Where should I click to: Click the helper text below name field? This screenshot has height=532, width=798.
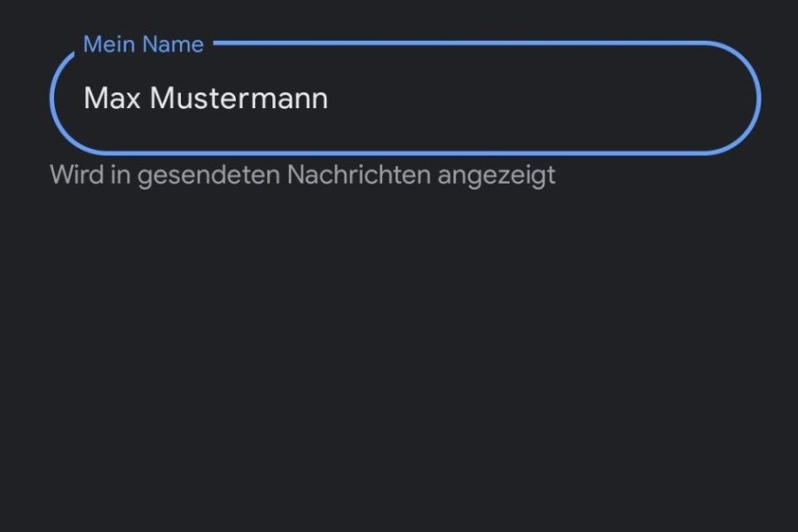[302, 175]
